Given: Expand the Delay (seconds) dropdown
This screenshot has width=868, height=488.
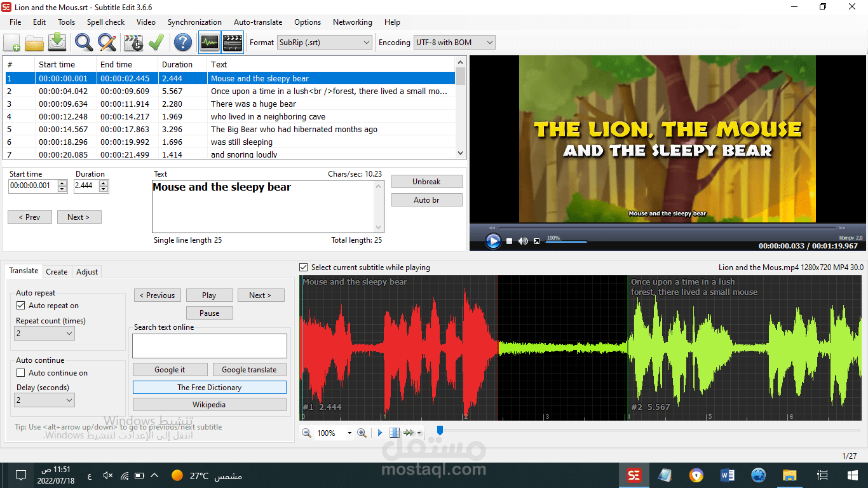Looking at the screenshot, I should (44, 400).
